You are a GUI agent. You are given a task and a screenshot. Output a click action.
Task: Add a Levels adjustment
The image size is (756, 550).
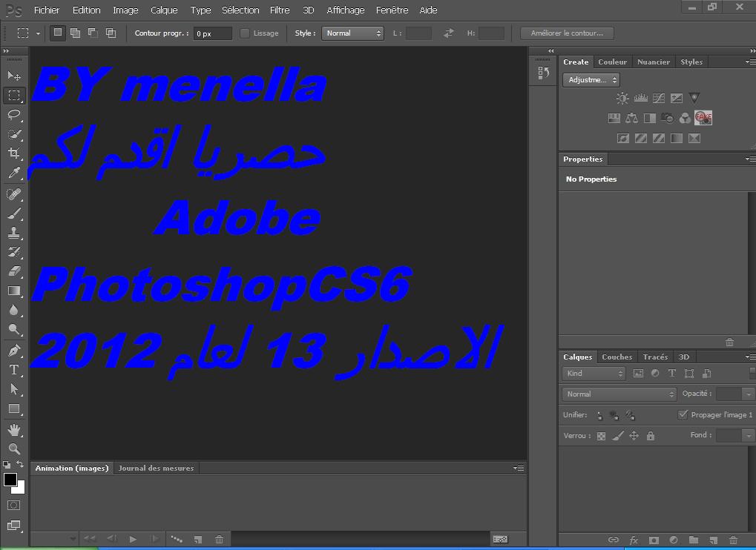point(640,99)
